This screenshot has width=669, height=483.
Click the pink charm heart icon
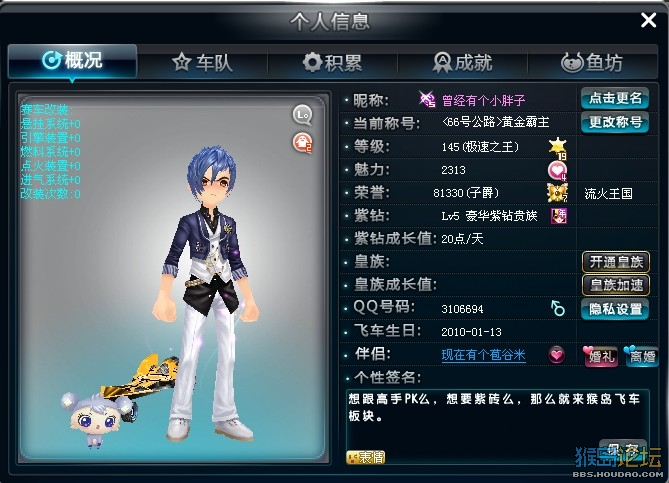[557, 171]
